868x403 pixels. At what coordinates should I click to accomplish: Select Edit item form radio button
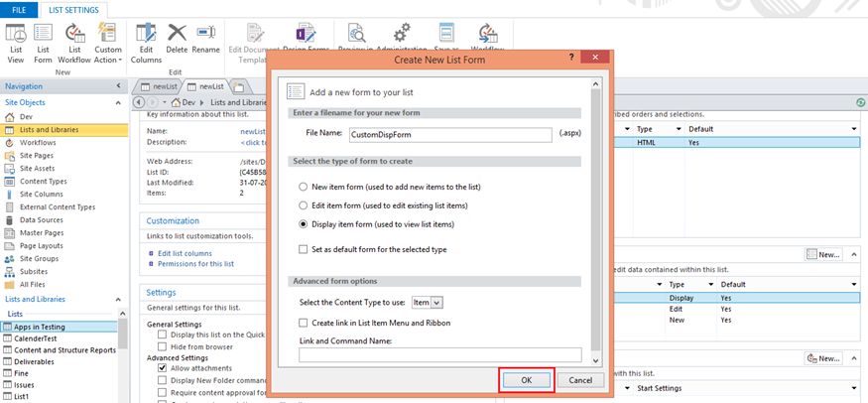click(x=303, y=205)
